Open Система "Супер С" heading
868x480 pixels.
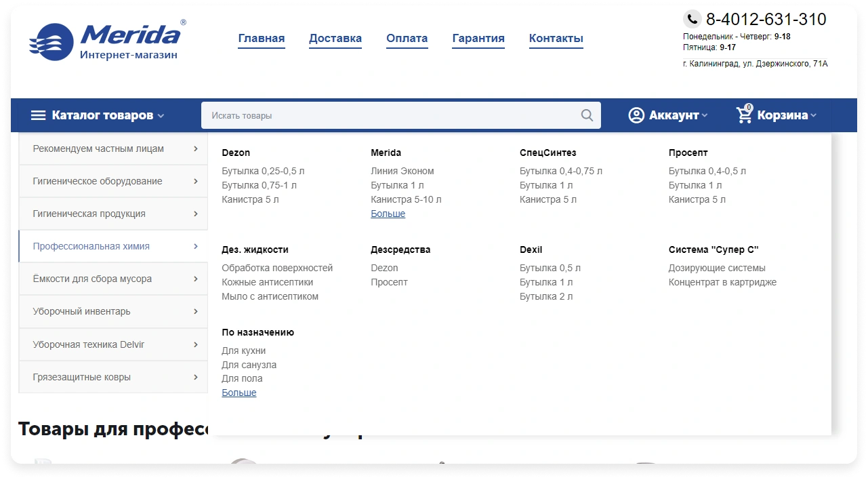tap(714, 249)
